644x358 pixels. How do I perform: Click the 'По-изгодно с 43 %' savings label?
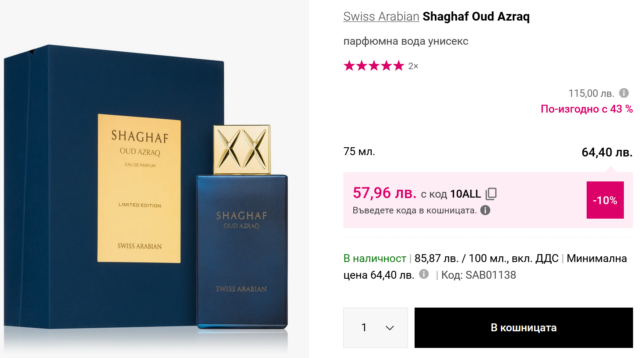coord(587,109)
